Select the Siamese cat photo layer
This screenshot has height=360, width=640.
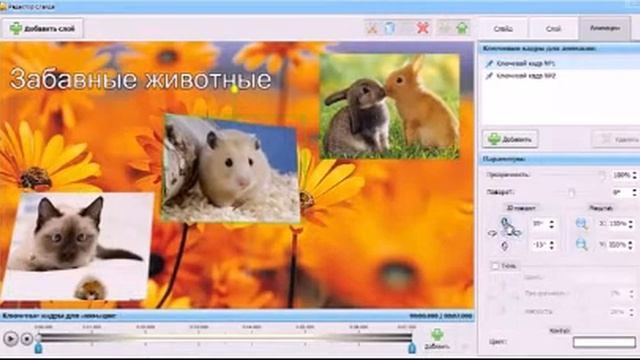[x=78, y=246]
